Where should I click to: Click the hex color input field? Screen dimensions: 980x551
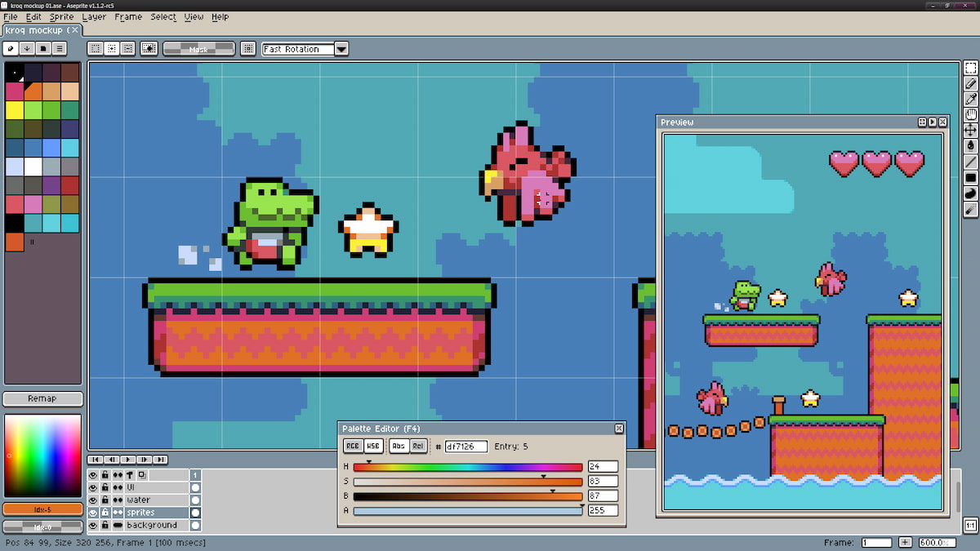pyautogui.click(x=465, y=447)
